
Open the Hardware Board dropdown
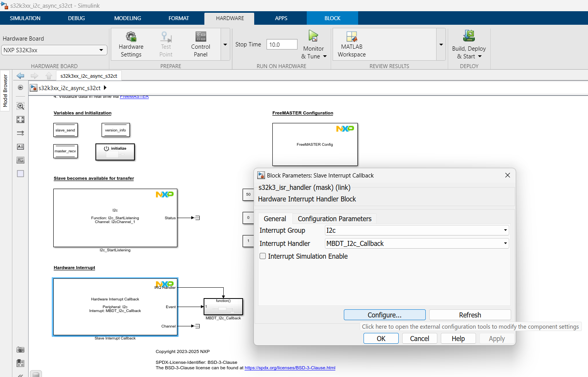click(54, 50)
